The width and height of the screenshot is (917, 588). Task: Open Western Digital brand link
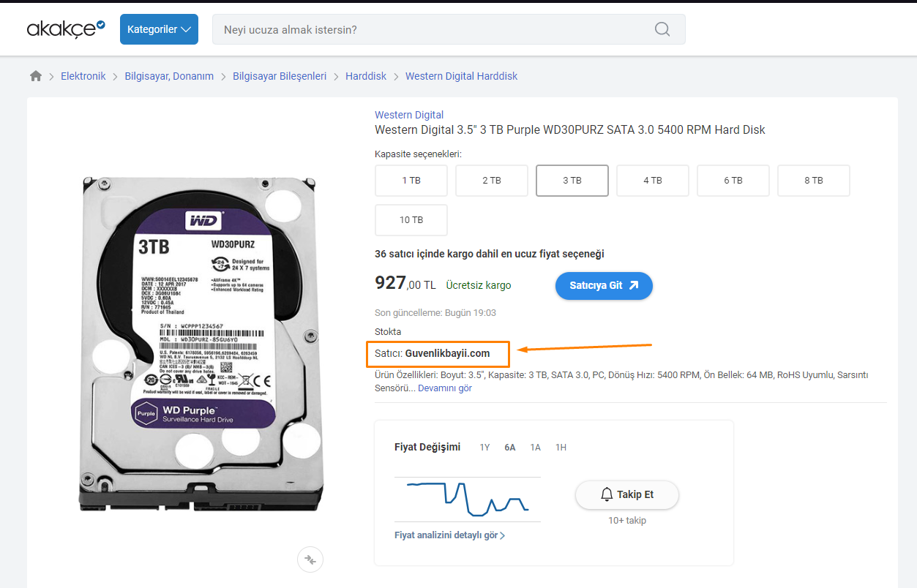[x=409, y=115]
